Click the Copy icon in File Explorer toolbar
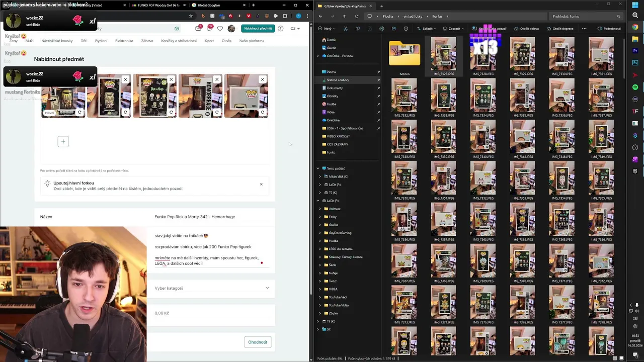The width and height of the screenshot is (644, 362). click(358, 29)
